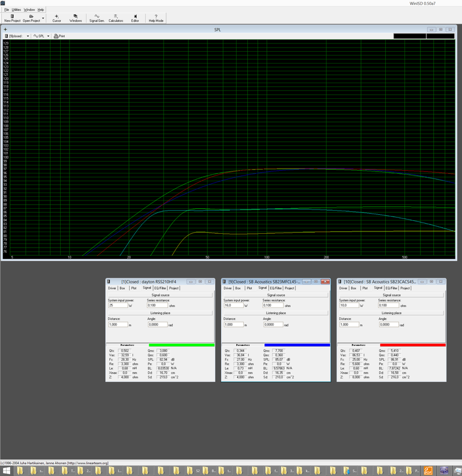Click the Sd value 216,0 in the SB23CACS45 window
The height and width of the screenshot is (476, 462).
tap(394, 377)
